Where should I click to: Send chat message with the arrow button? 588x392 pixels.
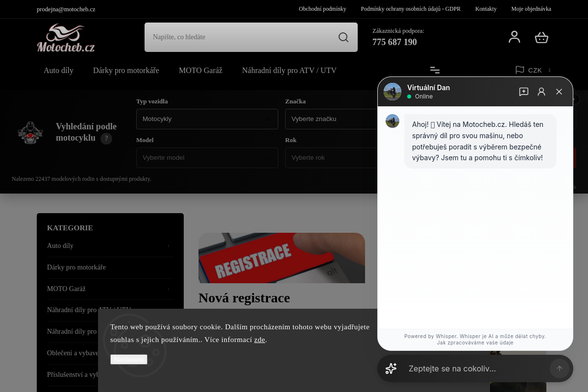(x=560, y=368)
